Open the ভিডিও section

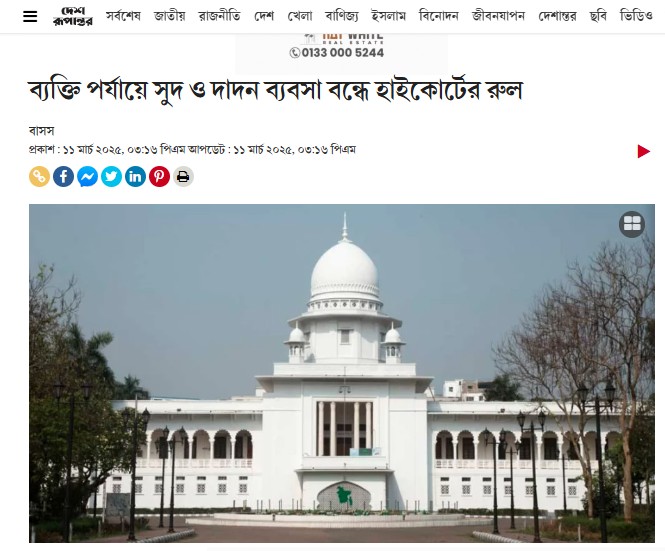coord(636,17)
